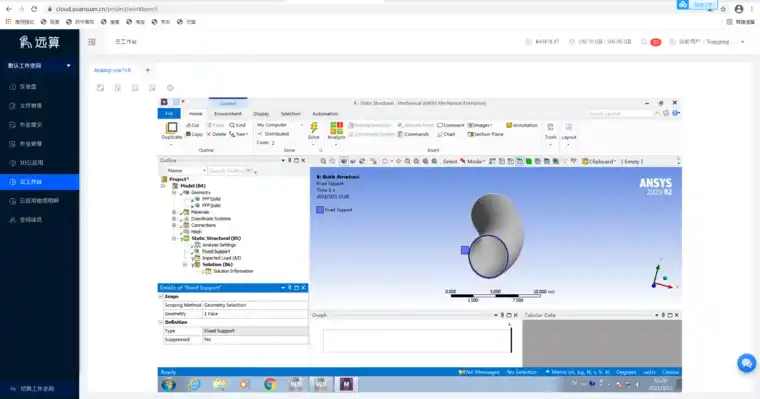760x399 pixels.
Task: Switch to the Automation ribbon tab
Action: (x=325, y=113)
